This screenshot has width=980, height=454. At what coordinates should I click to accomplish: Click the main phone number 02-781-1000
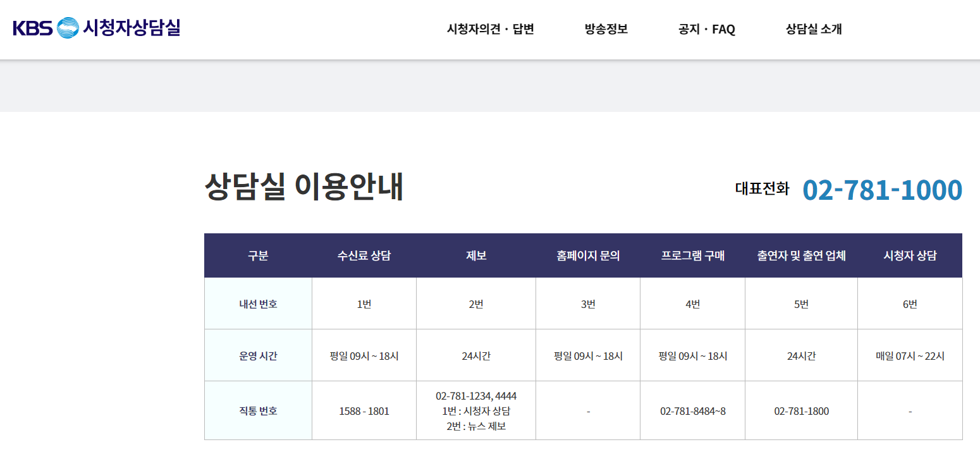coord(883,190)
